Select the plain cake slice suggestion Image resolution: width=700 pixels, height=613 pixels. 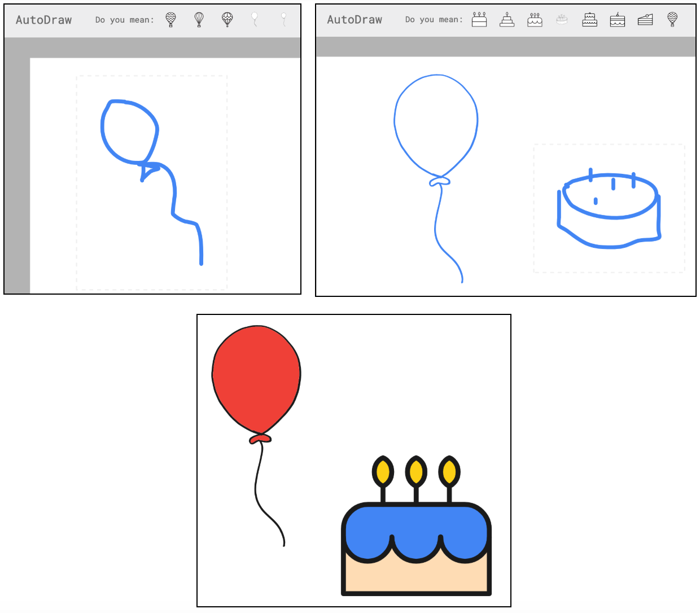pyautogui.click(x=645, y=20)
